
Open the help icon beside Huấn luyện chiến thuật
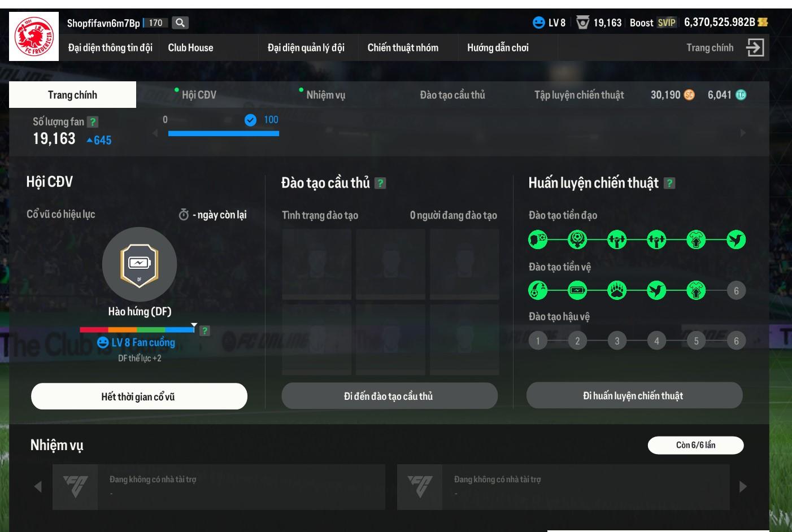(x=669, y=183)
